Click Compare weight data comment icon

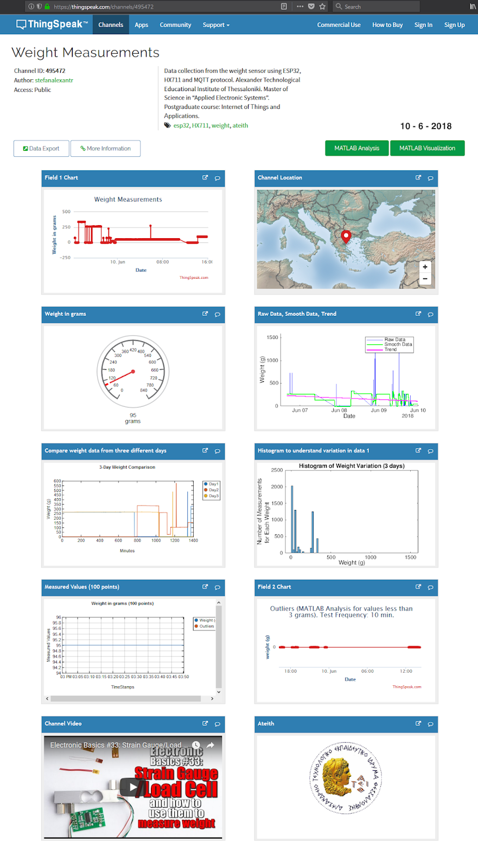pyautogui.click(x=217, y=451)
